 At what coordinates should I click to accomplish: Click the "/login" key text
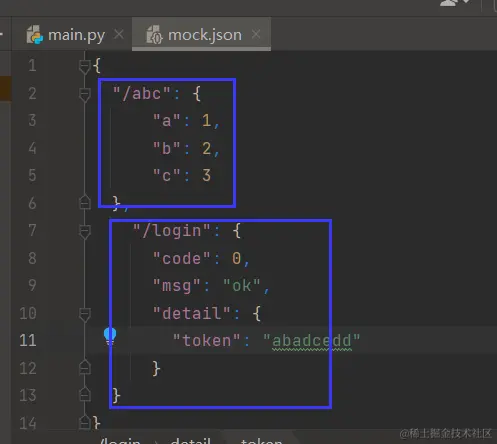172,231
